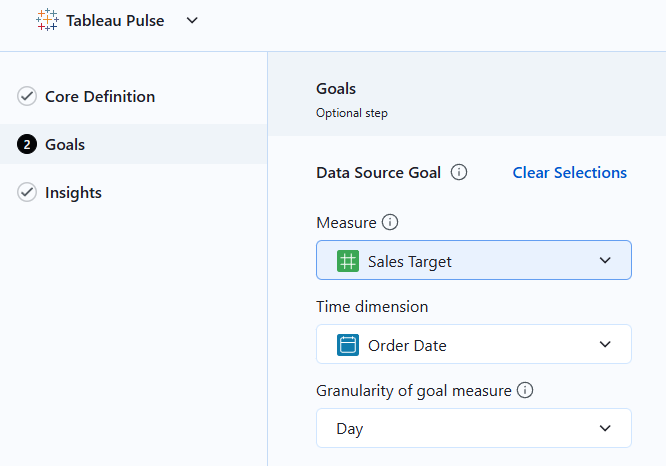Select the Goals step in sidebar
Screen dimensions: 666x466
(133, 144)
